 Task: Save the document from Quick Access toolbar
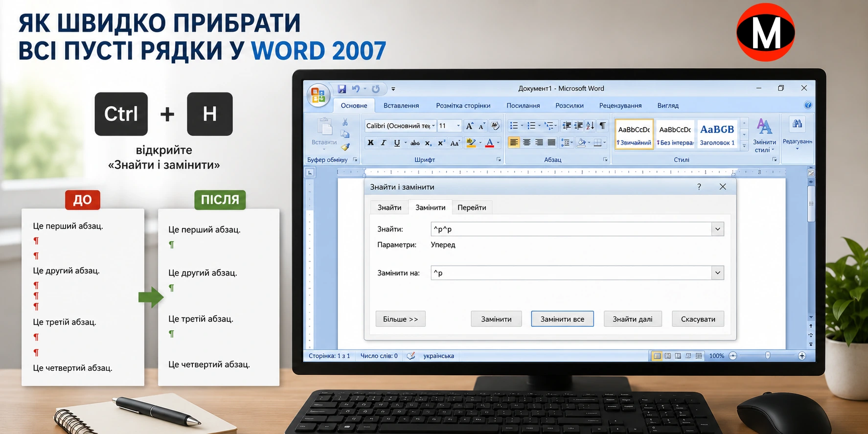coord(342,89)
